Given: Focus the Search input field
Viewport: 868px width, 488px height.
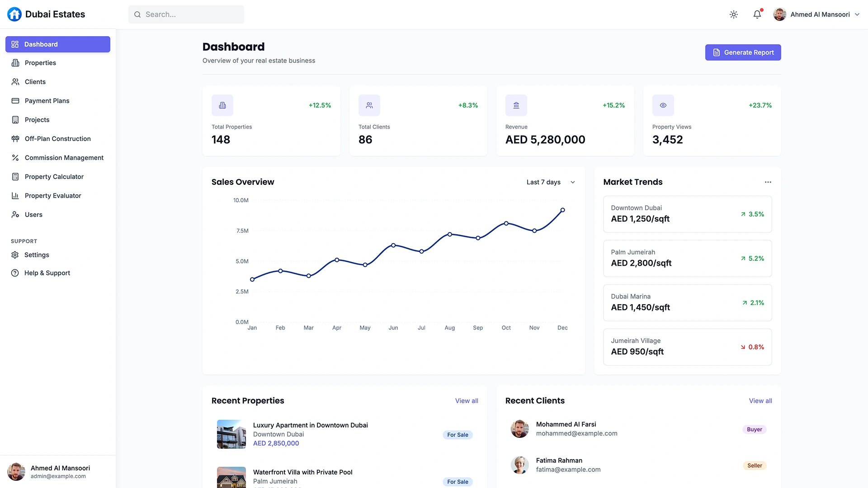Looking at the screenshot, I should [x=186, y=14].
